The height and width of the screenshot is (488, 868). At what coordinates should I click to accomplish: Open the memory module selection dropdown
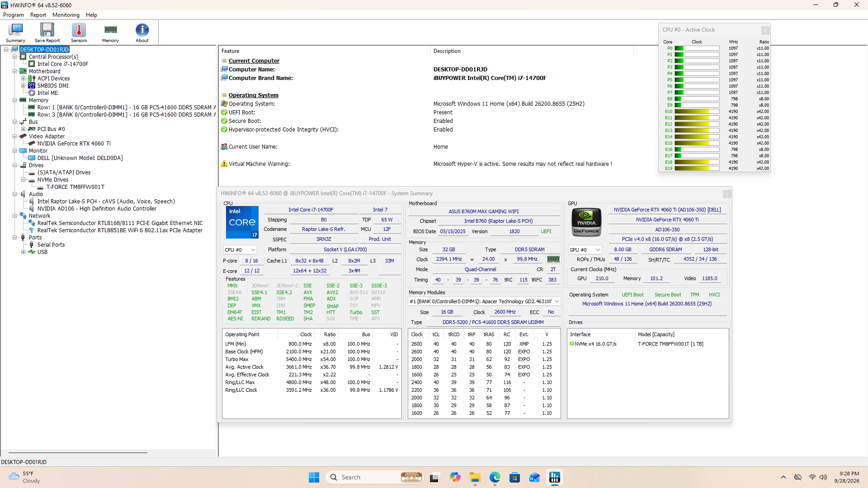point(484,301)
